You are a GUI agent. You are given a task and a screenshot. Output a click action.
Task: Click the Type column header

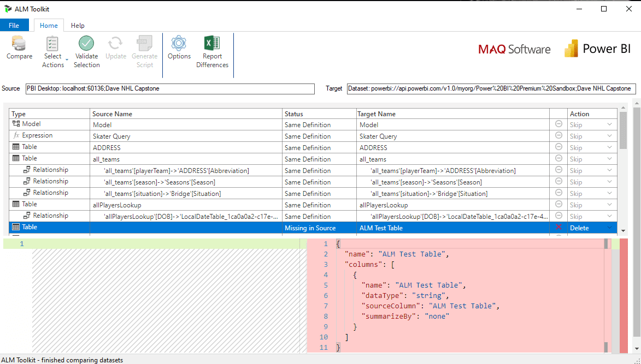click(x=50, y=114)
